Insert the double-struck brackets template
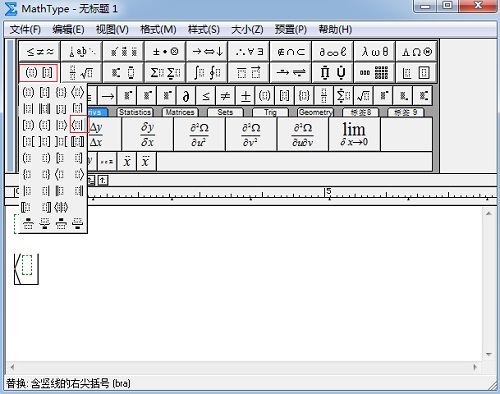 [x=78, y=142]
